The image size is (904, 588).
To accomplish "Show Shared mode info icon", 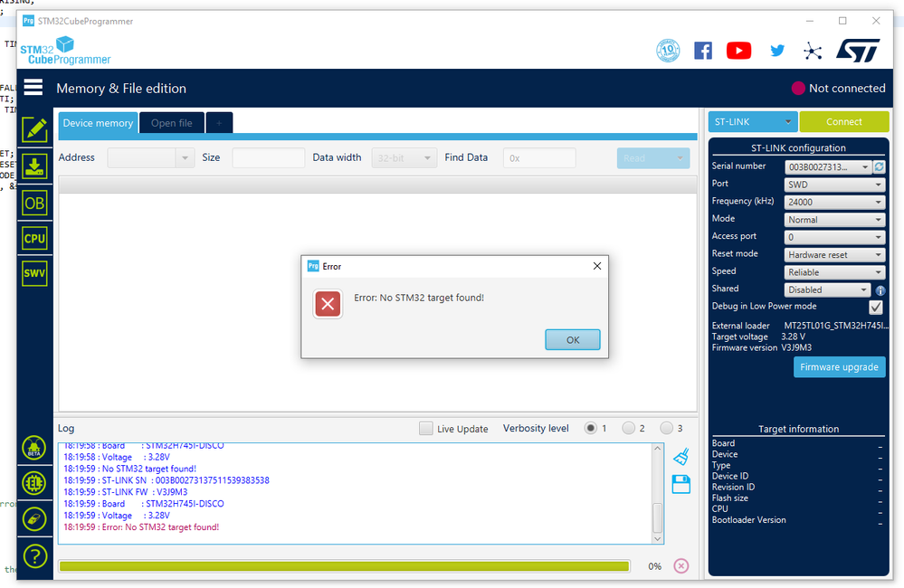I will 880,290.
